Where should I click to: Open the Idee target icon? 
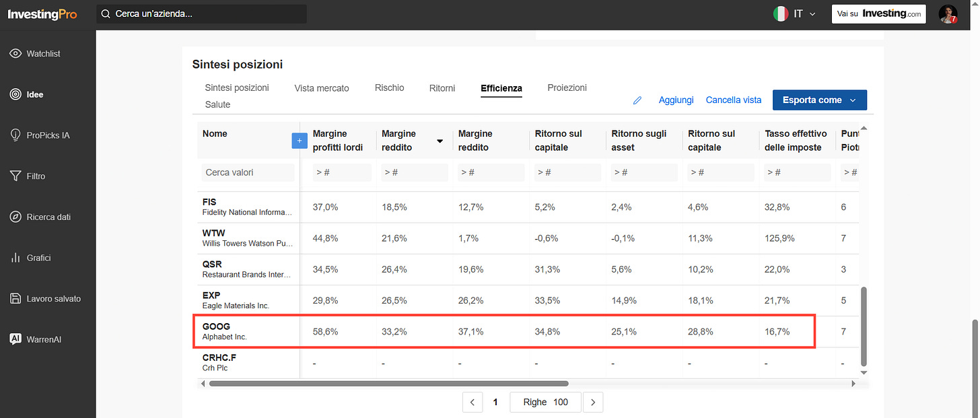pos(15,94)
